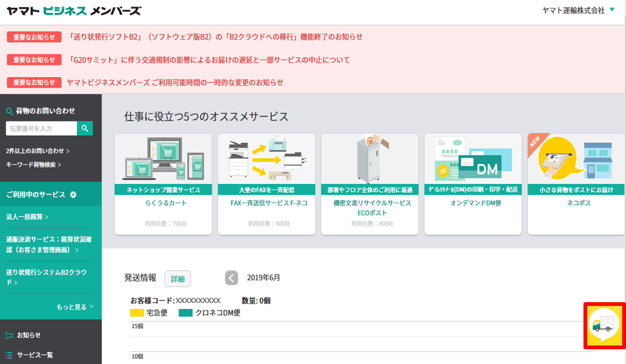Click the 2019年6月 month label

pos(264,278)
